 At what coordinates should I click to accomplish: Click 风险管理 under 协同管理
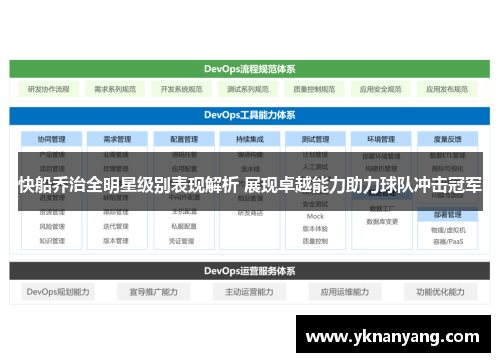(x=52, y=227)
